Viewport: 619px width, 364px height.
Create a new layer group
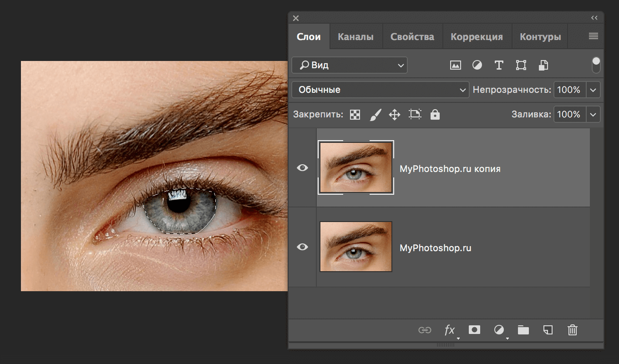pyautogui.click(x=523, y=330)
